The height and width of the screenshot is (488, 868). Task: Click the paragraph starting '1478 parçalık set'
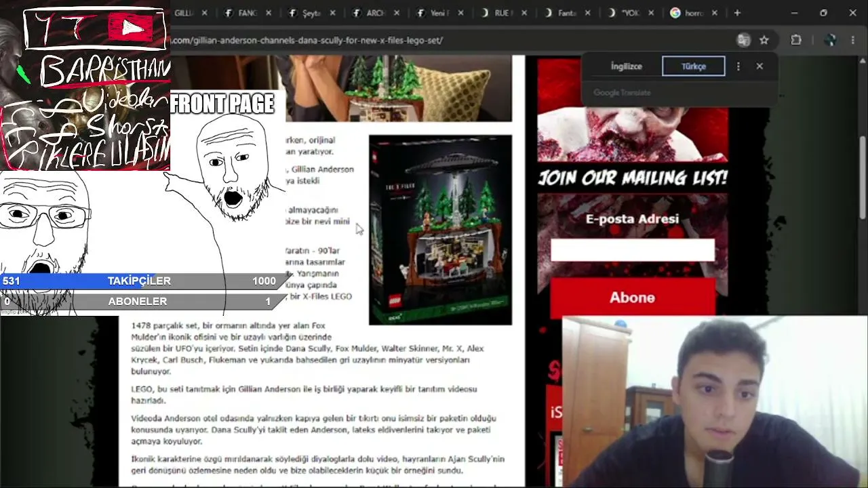click(308, 348)
